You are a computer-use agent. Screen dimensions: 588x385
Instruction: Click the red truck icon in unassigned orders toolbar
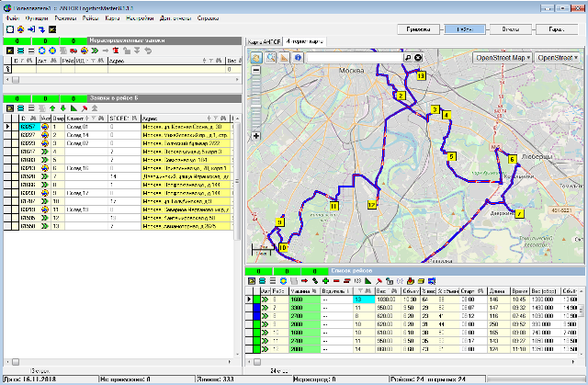pos(73,51)
